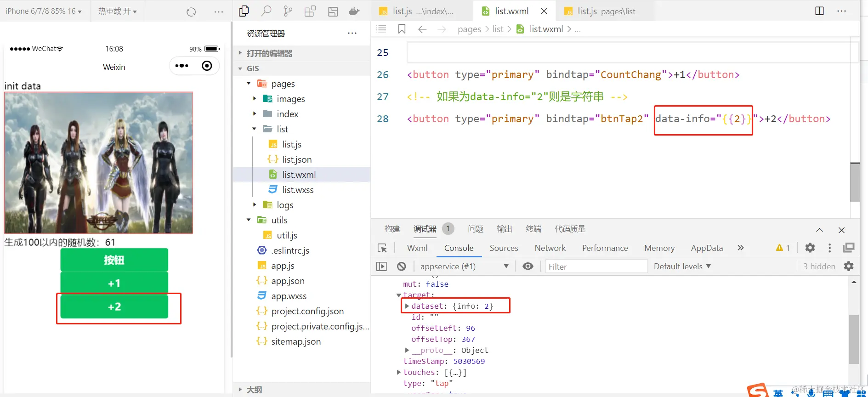This screenshot has height=397, width=868.
Task: Open the Default levels dropdown
Action: [682, 267]
